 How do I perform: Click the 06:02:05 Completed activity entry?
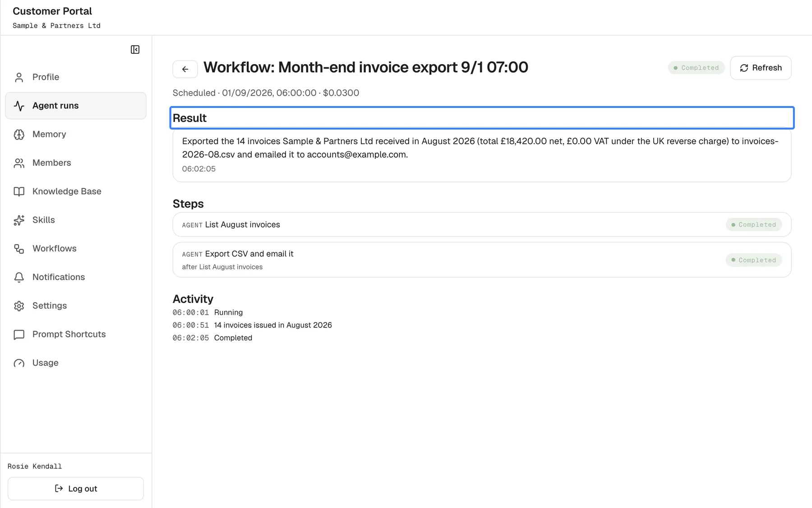[x=212, y=338]
